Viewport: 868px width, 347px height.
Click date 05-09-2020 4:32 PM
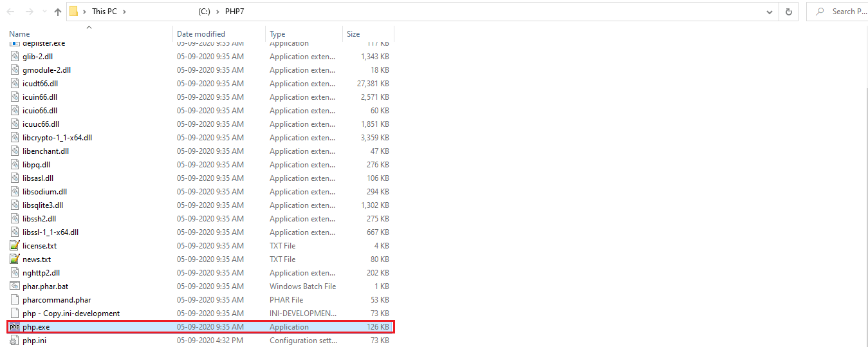pyautogui.click(x=210, y=341)
